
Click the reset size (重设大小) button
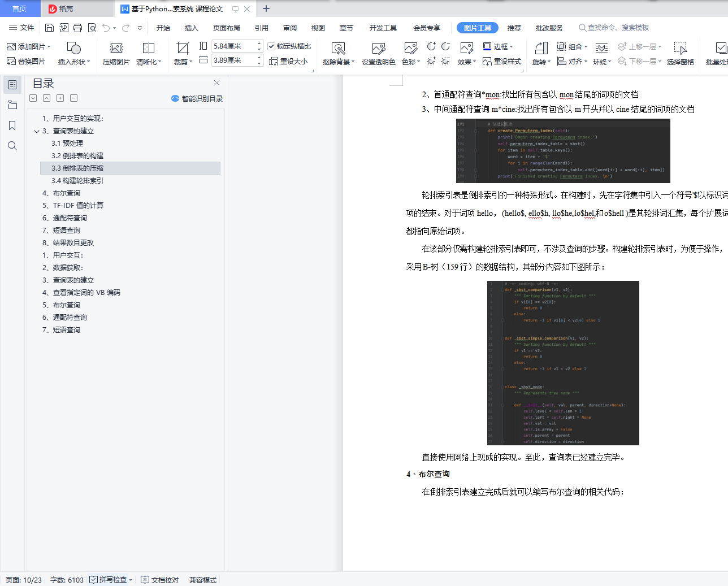tap(289, 61)
